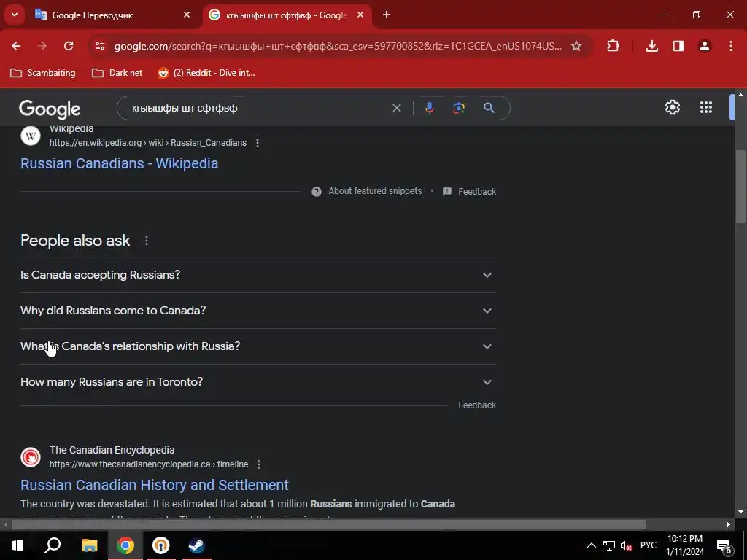Click the vertical page scrollbar thumb

pyautogui.click(x=740, y=186)
